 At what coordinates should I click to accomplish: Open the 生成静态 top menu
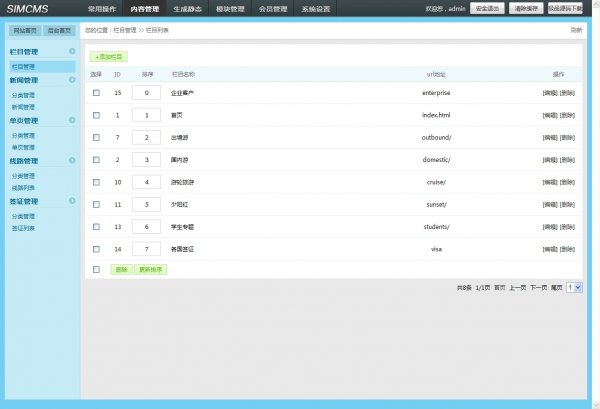(186, 9)
